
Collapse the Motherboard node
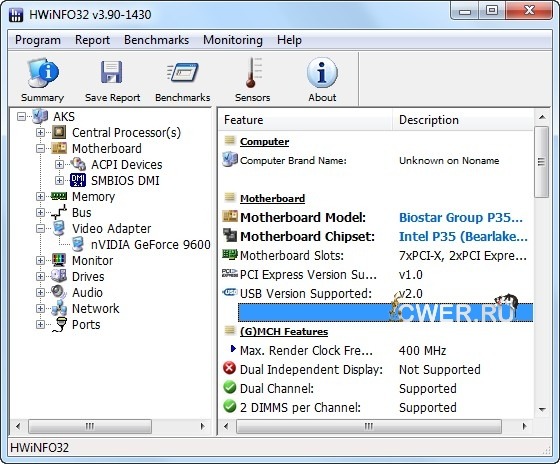(40, 149)
